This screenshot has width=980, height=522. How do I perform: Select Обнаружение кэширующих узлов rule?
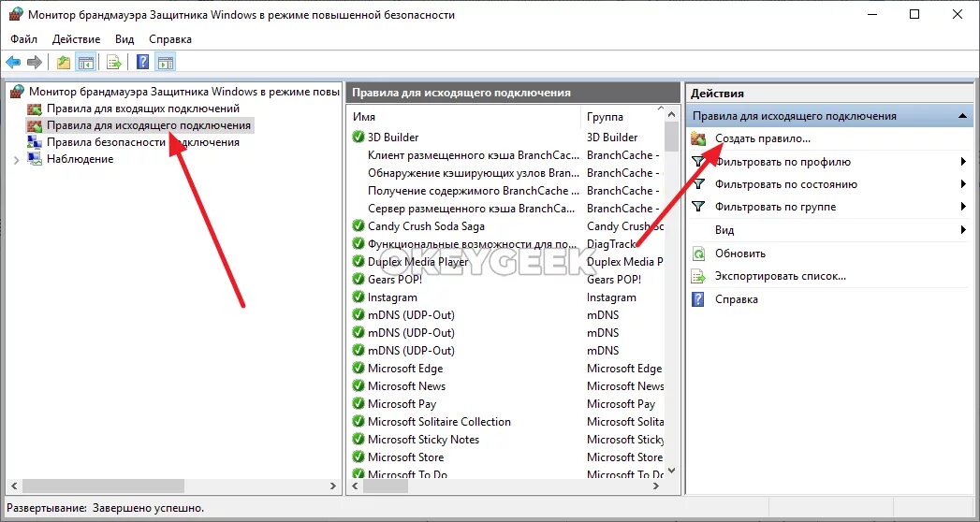click(x=471, y=172)
